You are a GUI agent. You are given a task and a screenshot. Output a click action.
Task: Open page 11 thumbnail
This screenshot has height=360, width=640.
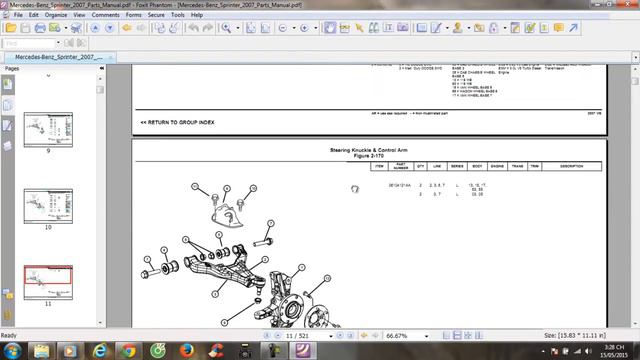(48, 282)
